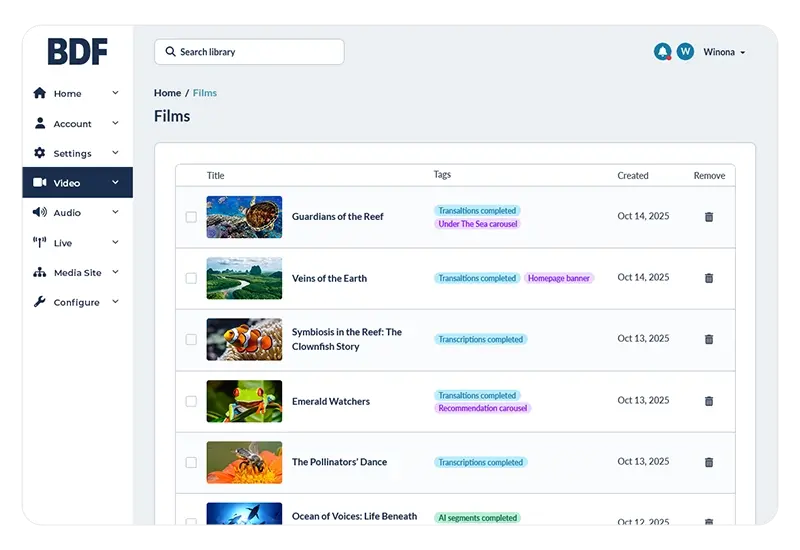Open the Emerald Watchers film title
800x550 pixels.
pyautogui.click(x=330, y=401)
